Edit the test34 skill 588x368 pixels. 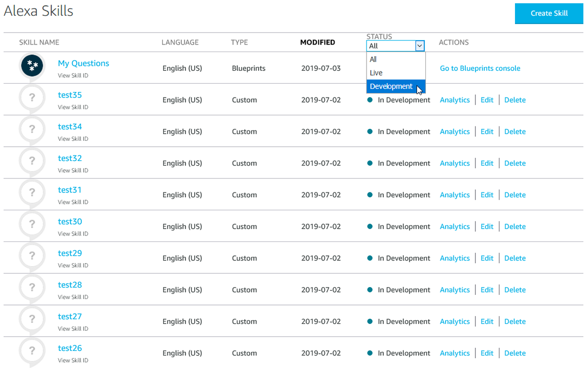click(x=487, y=132)
